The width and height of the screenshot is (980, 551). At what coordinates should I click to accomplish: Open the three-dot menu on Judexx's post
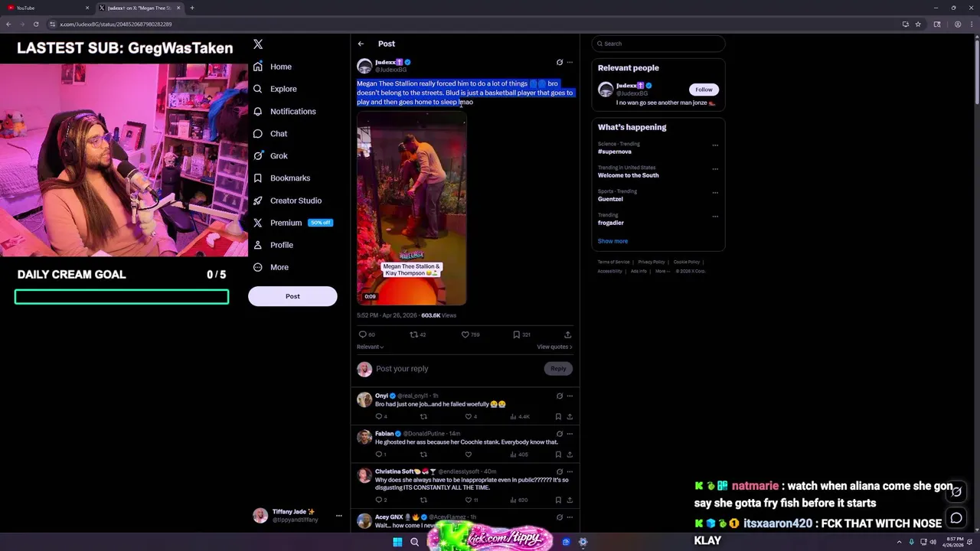569,62
